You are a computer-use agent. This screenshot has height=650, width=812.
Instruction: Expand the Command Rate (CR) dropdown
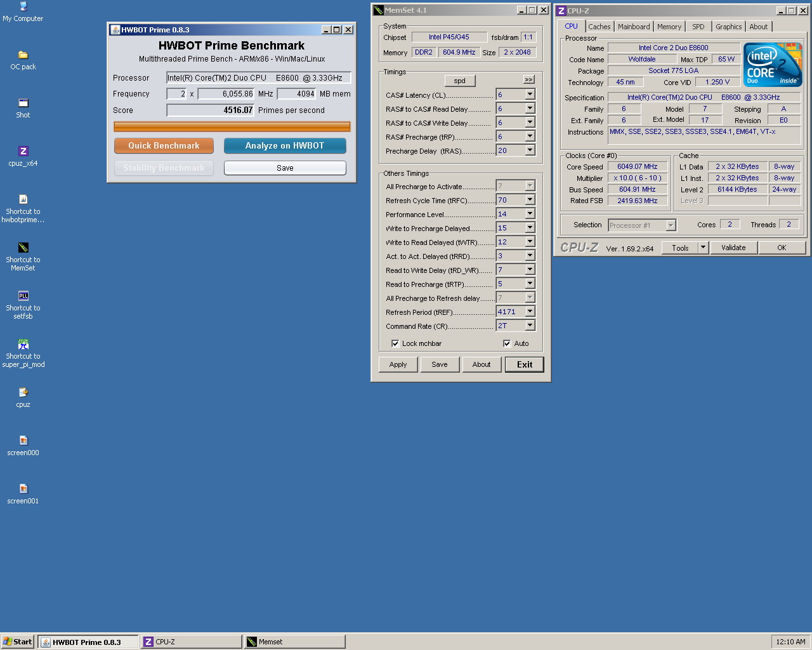coord(530,326)
